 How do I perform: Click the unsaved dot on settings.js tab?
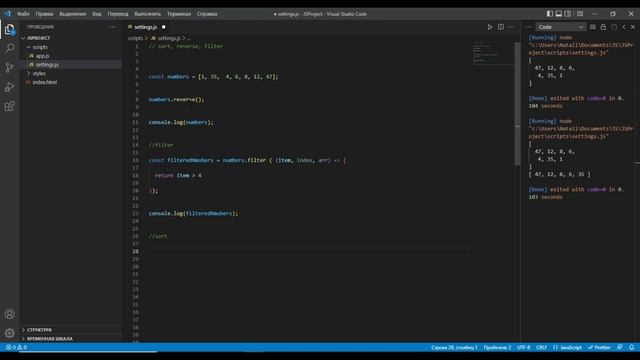164,27
